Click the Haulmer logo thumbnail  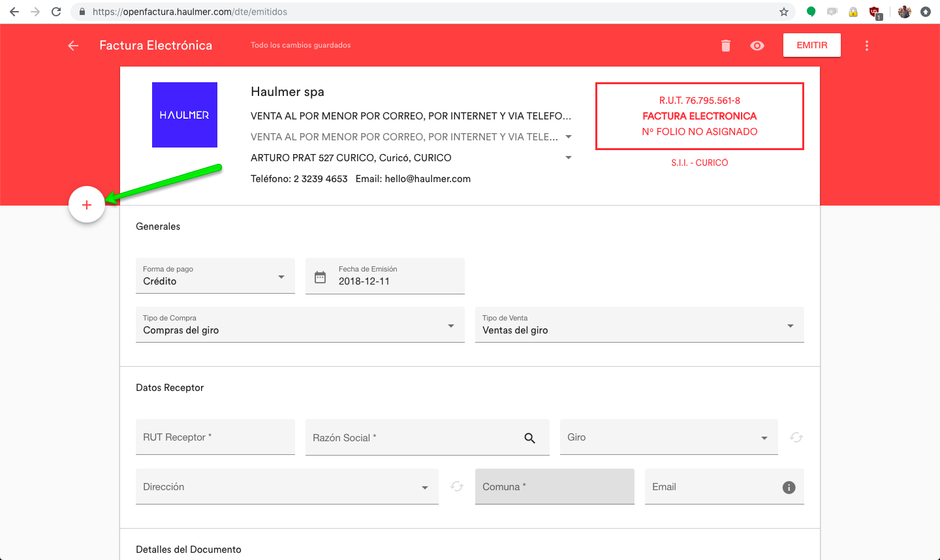[x=185, y=115]
